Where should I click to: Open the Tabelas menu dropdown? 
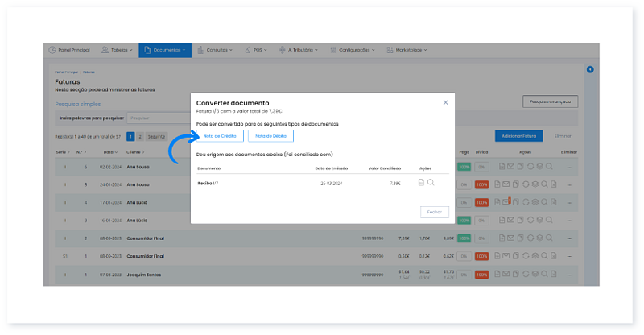118,50
